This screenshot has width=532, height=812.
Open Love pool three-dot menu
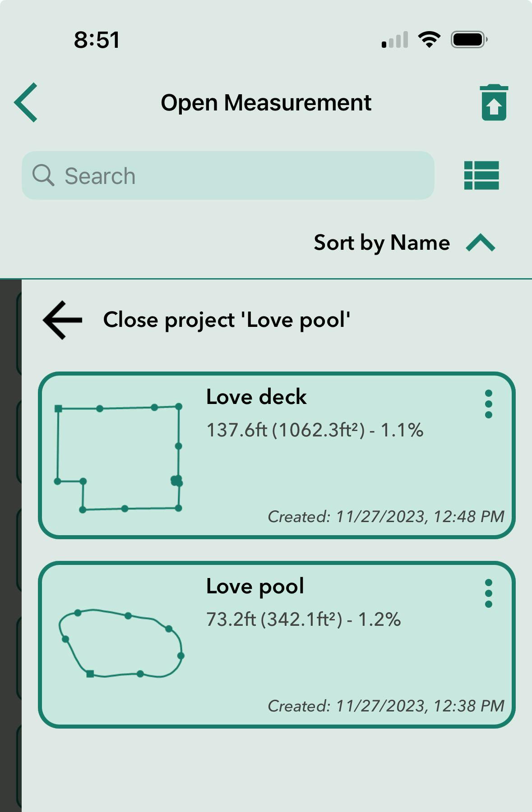(x=488, y=593)
